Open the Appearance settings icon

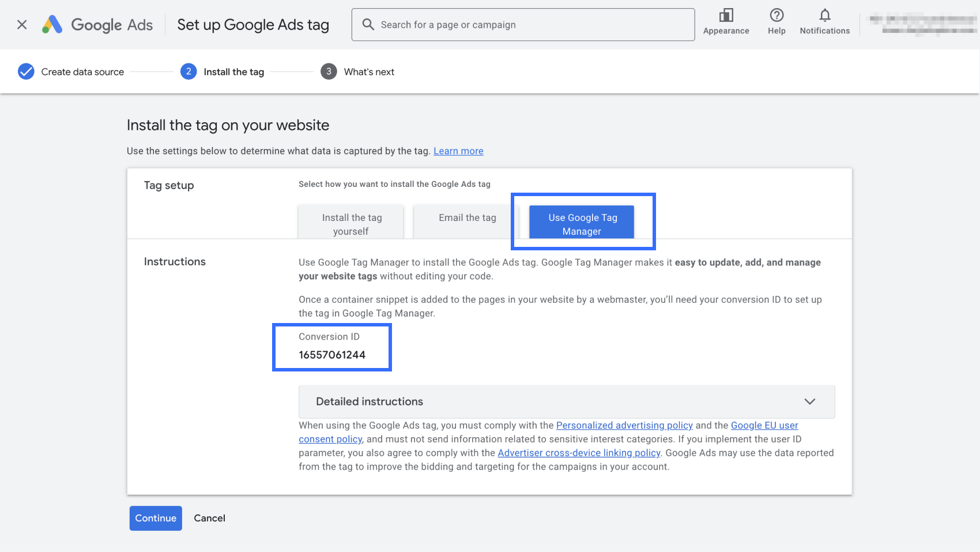click(x=726, y=16)
